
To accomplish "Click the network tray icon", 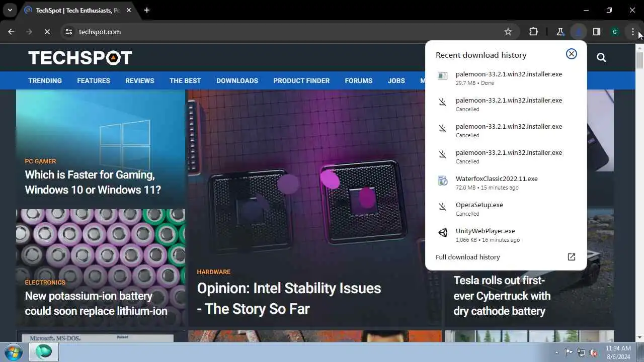I will (581, 352).
